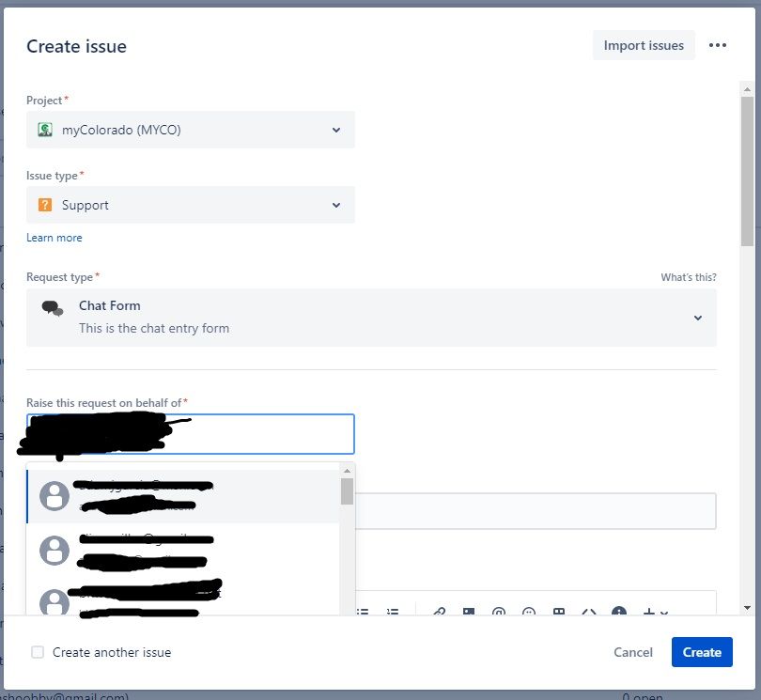761x700 pixels.
Task: Insert a code snippet from the toolbar
Action: [x=589, y=612]
